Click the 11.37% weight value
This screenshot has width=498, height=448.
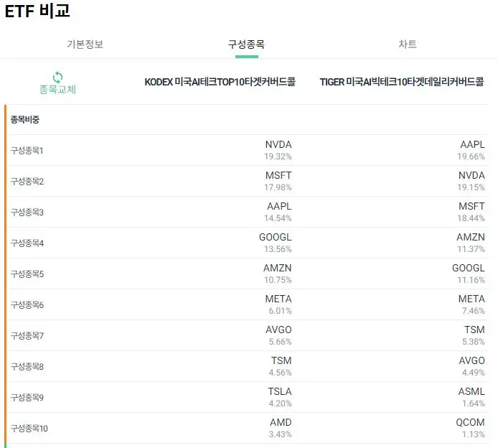[x=471, y=249]
